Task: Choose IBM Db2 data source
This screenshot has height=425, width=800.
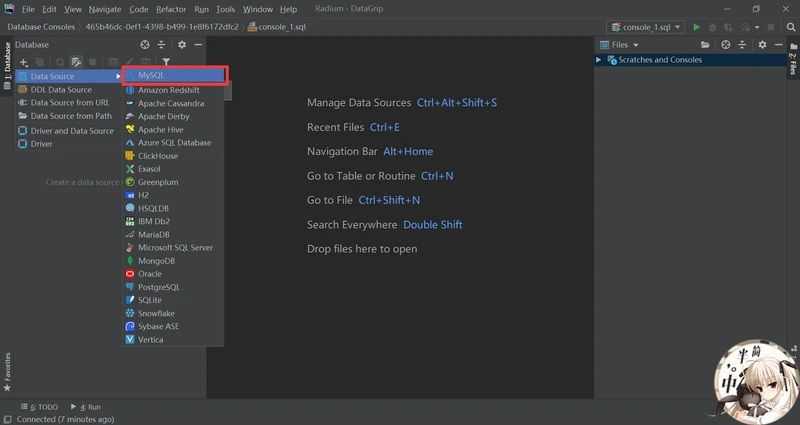Action: (173, 221)
